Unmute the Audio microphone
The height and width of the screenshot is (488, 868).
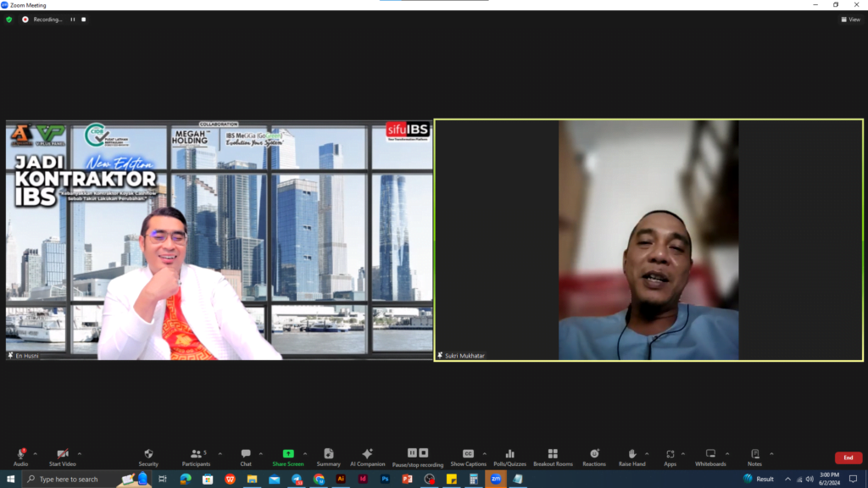click(20, 457)
